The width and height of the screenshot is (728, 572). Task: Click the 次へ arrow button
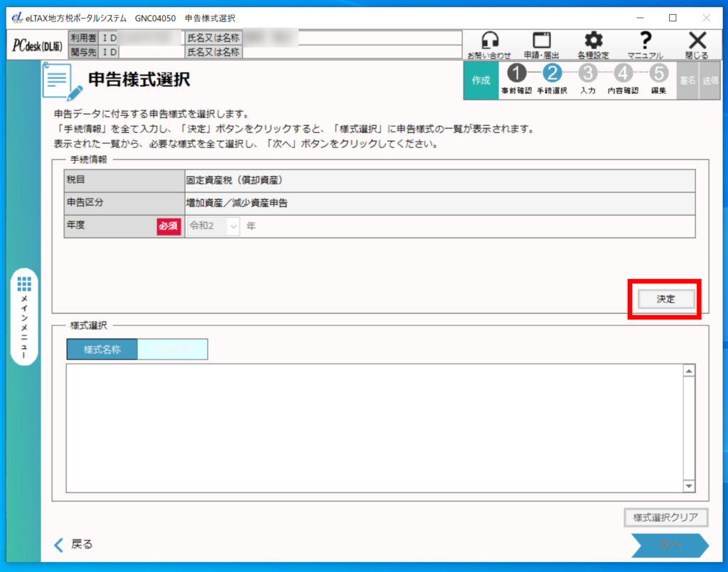click(x=670, y=544)
